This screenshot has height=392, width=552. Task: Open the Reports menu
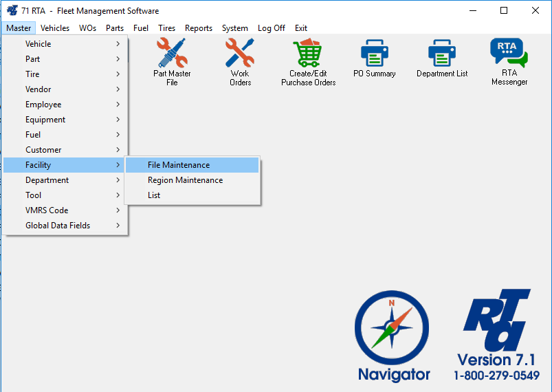pyautogui.click(x=199, y=28)
